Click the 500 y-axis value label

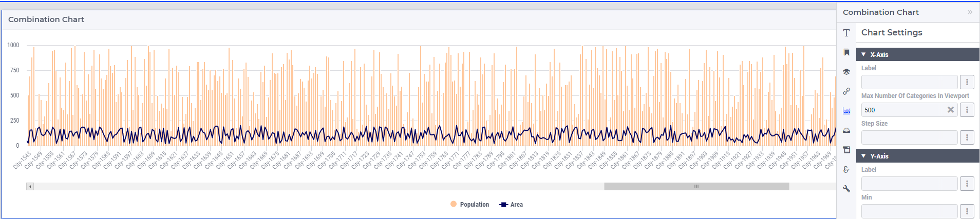pyautogui.click(x=14, y=95)
